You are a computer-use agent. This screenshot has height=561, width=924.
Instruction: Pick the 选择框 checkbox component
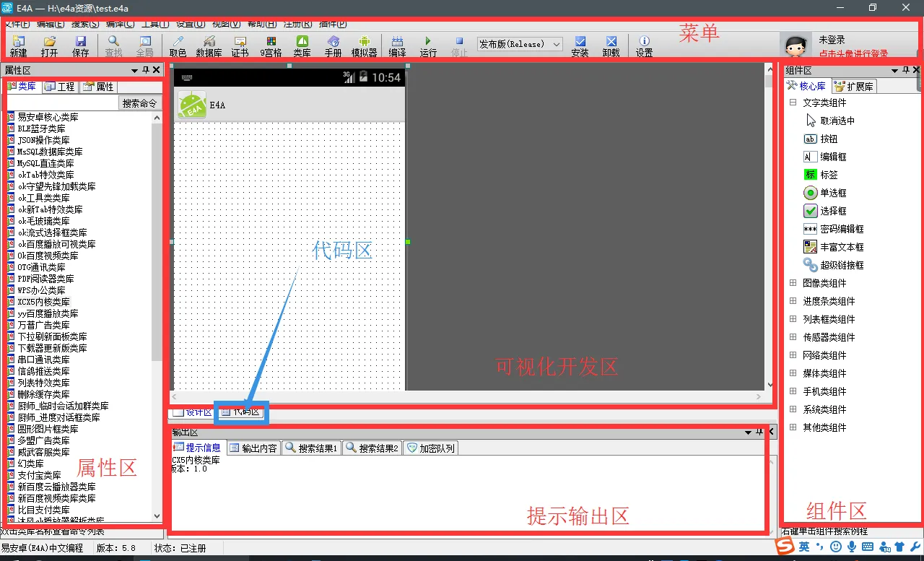tap(833, 211)
